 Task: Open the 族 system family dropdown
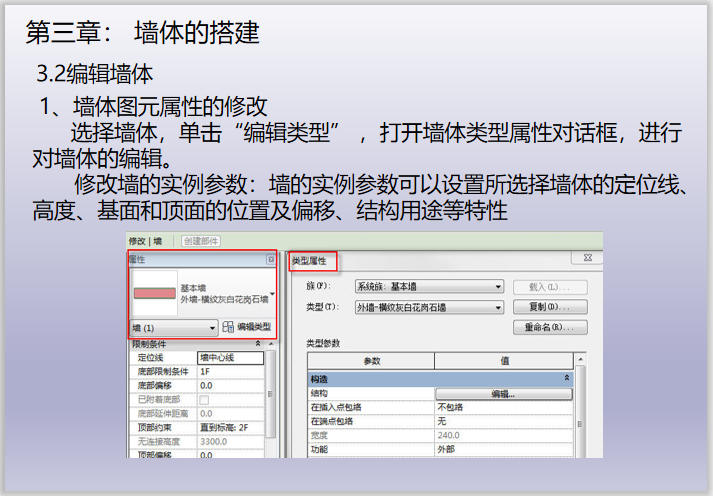coord(498,287)
